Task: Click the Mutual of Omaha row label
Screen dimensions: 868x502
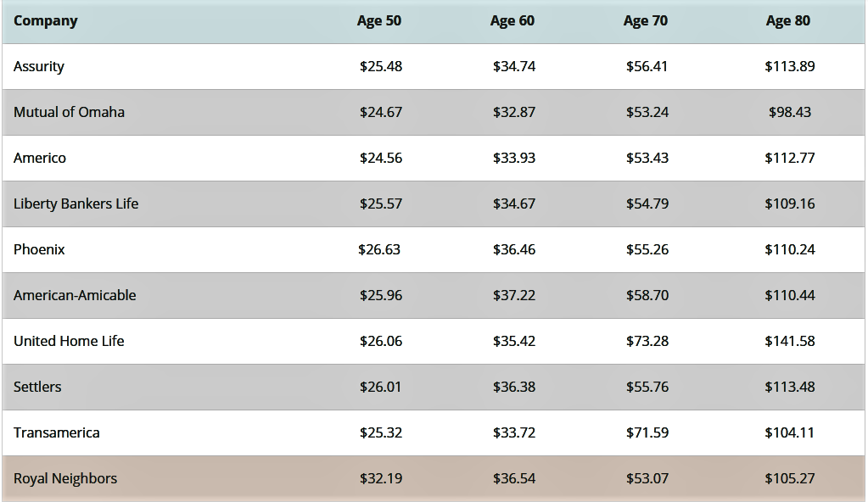Action: (x=70, y=112)
